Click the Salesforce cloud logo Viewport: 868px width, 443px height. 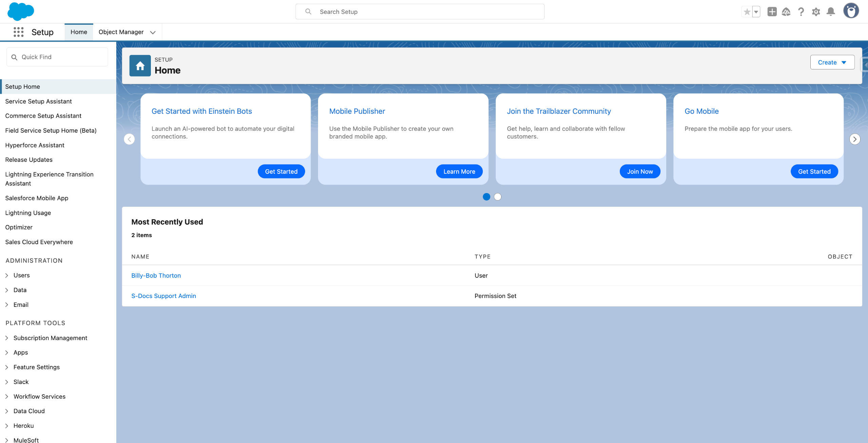coord(20,12)
